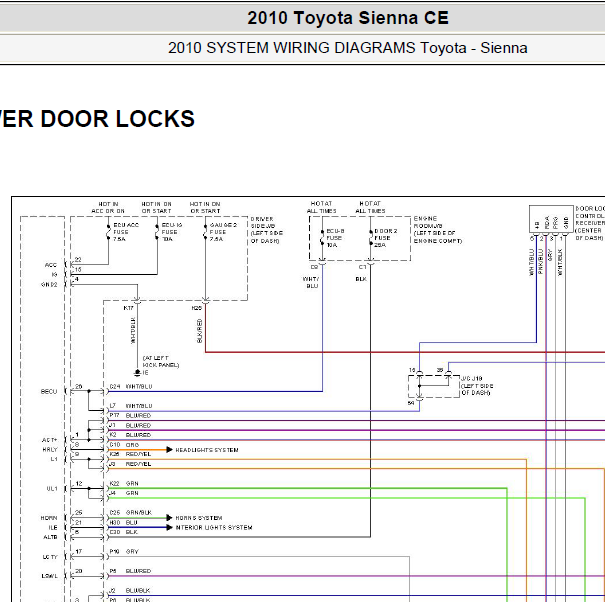Viewport: 605px width, 602px height.
Task: Click the 'LSWL' terminal label
Action: pyautogui.click(x=49, y=576)
